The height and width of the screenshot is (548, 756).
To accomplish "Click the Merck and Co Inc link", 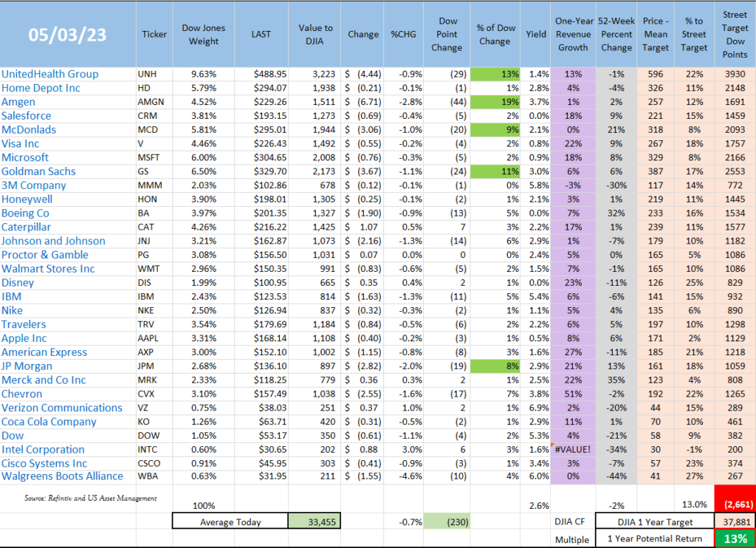I will [x=44, y=380].
